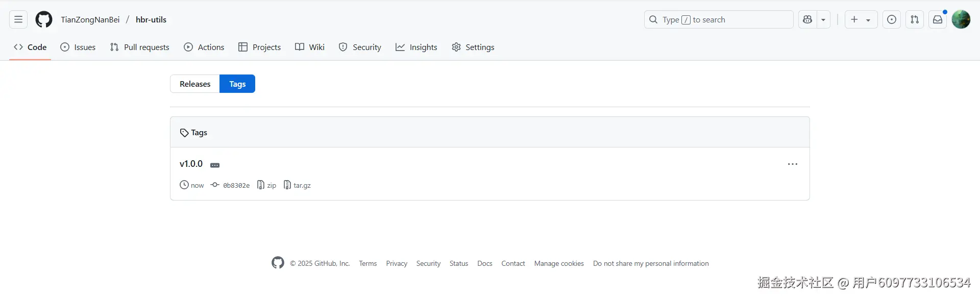Screen dimensions: 980x299
Task: Open footer Contact link
Action: 513,263
